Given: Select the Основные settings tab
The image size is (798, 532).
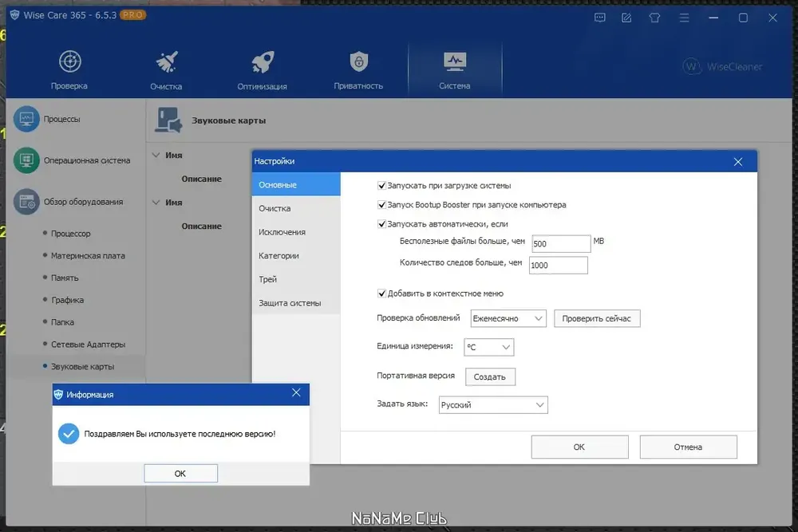Looking at the screenshot, I should (x=296, y=184).
